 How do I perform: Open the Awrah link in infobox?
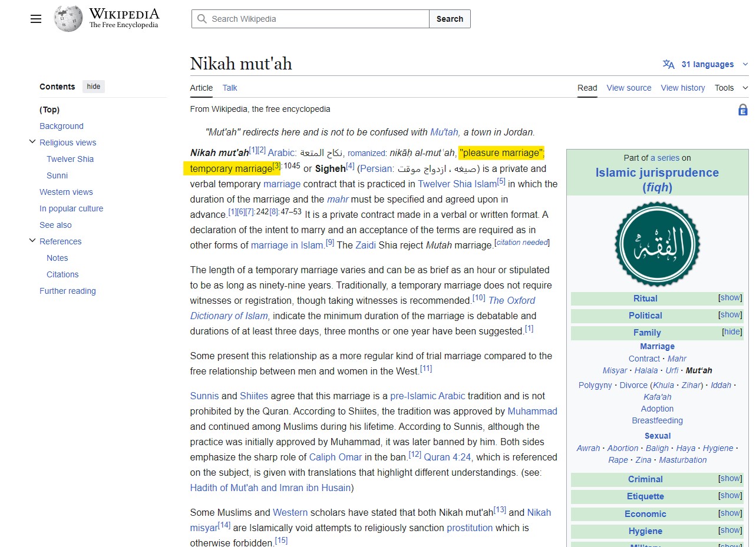click(588, 448)
